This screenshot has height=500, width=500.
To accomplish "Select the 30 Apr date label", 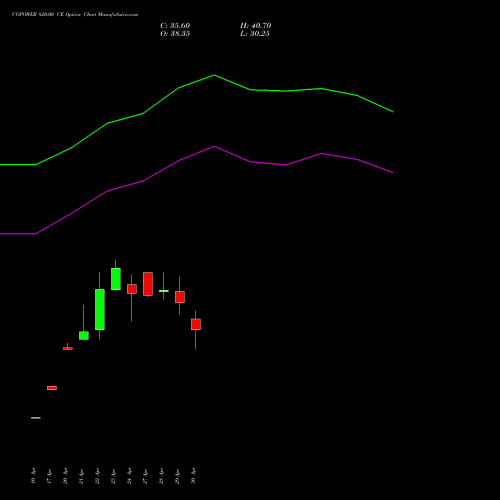I will 193,476.
